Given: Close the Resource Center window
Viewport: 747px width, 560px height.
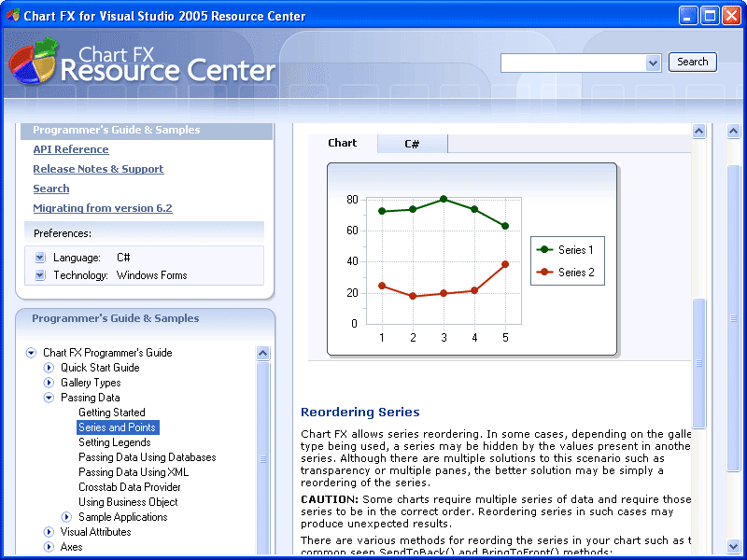Looking at the screenshot, I should [x=731, y=16].
